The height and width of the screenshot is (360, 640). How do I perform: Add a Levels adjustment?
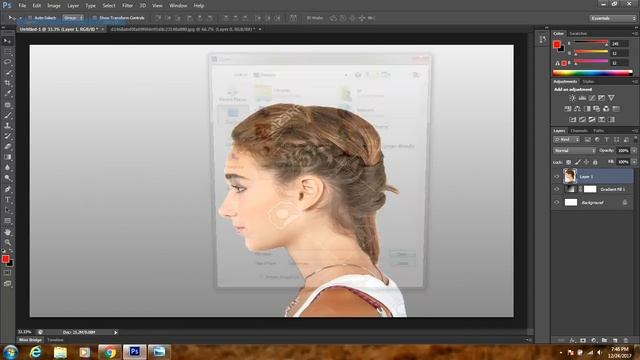pyautogui.click(x=582, y=98)
